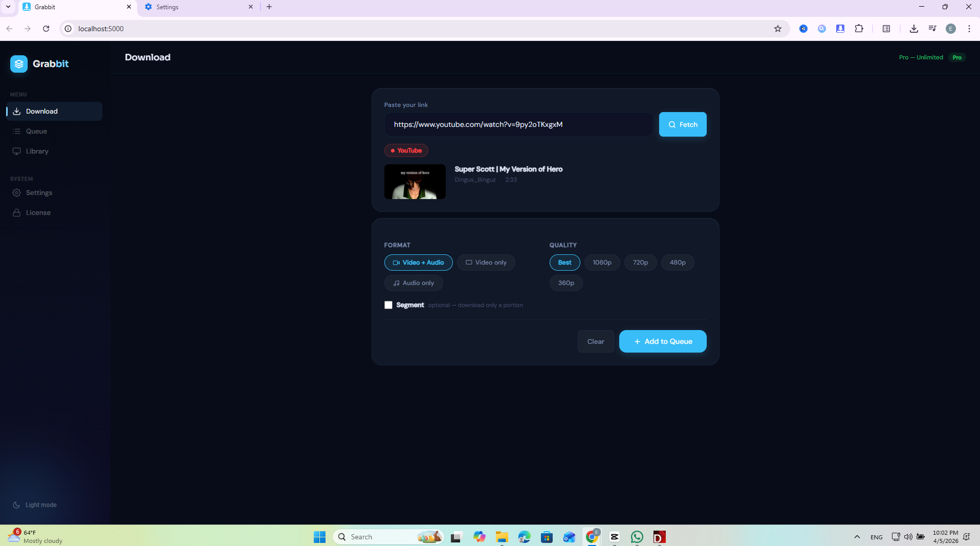Open the Windows Start menu
The image size is (980, 546).
(x=320, y=537)
